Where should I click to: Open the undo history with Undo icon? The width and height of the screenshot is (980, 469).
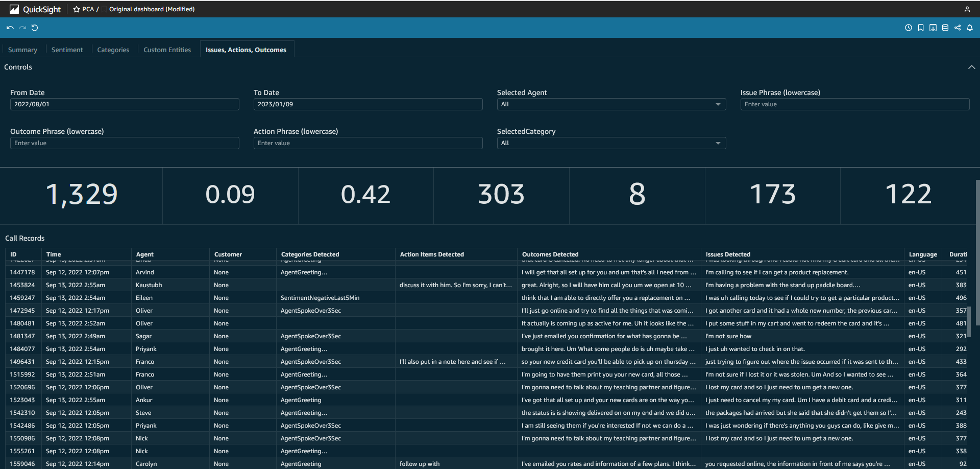[x=10, y=28]
